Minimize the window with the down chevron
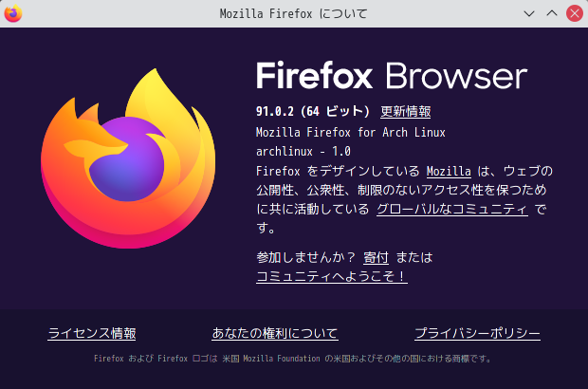 (x=529, y=14)
